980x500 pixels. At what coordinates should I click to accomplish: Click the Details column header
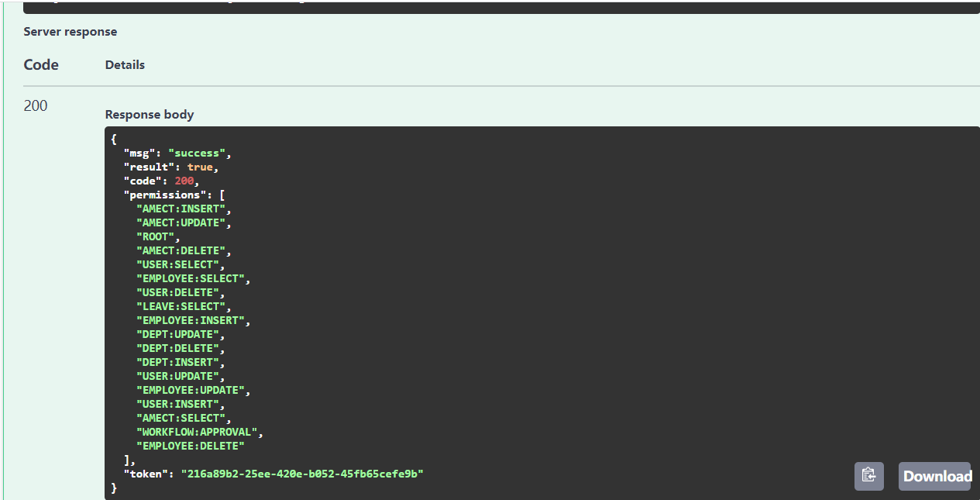tap(125, 64)
